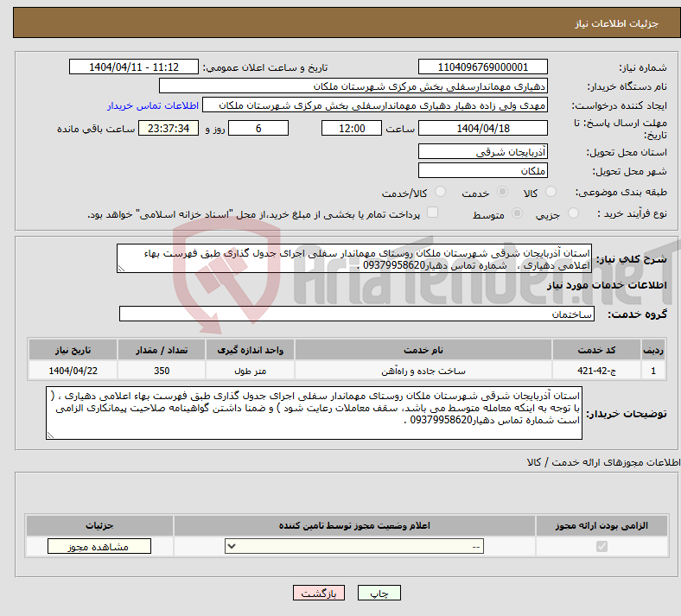The height and width of the screenshot is (616, 681).
Task: Click the بازگشت back button
Action: (319, 593)
